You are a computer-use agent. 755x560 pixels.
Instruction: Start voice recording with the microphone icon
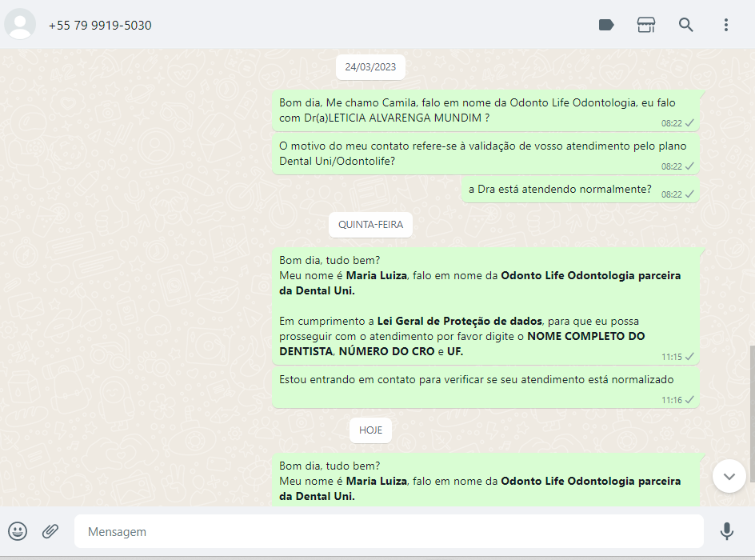click(x=726, y=531)
